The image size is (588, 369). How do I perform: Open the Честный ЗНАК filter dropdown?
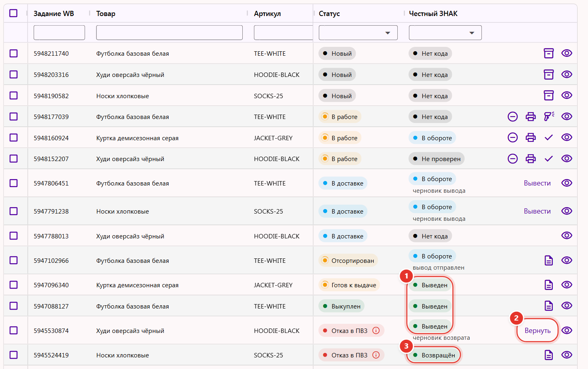(x=445, y=32)
